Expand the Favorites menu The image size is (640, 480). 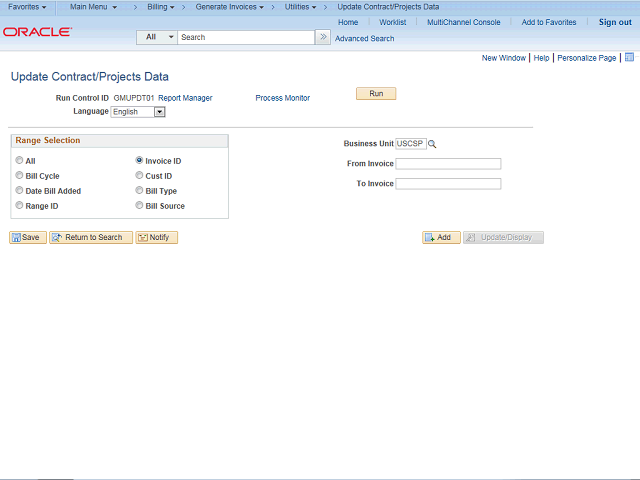pyautogui.click(x=27, y=7)
